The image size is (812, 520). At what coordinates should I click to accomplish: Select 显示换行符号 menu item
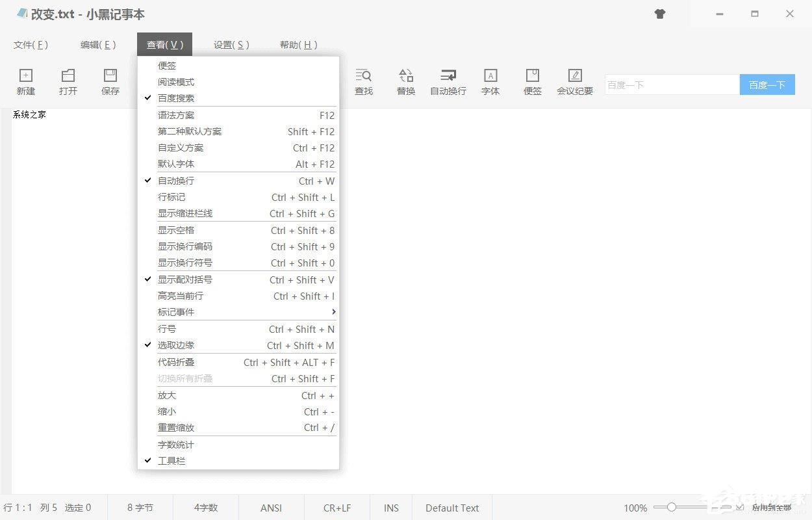[238, 263]
